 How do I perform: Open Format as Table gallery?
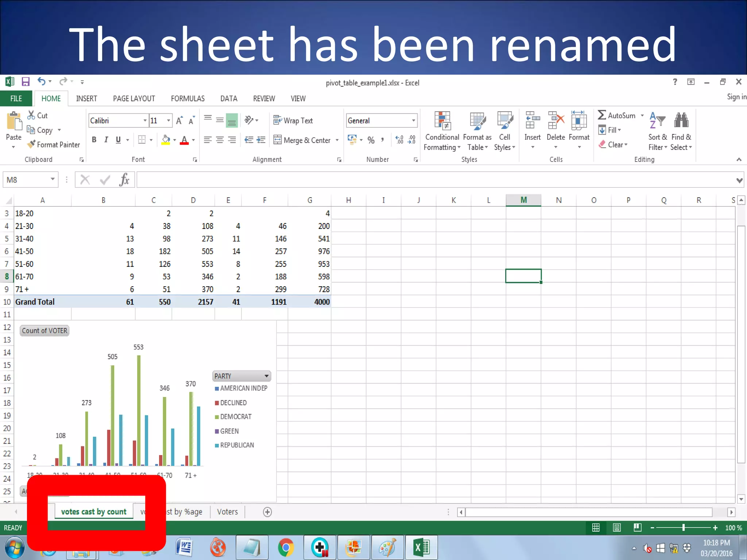click(477, 131)
